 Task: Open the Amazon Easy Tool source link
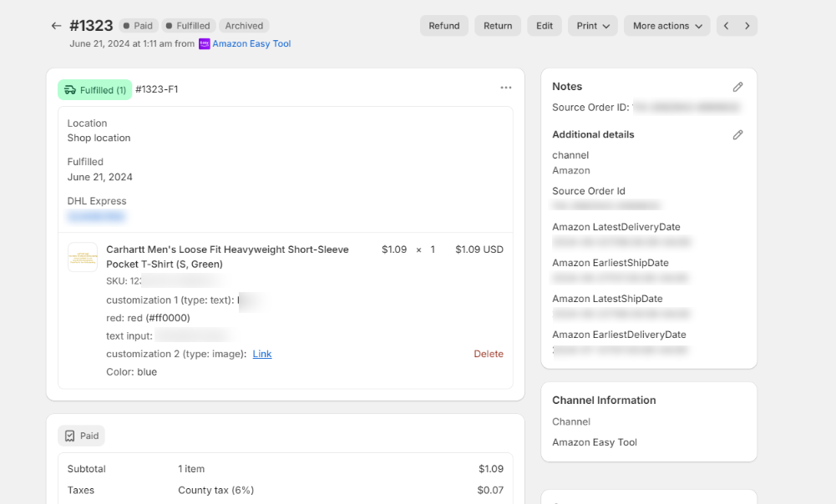(x=251, y=43)
